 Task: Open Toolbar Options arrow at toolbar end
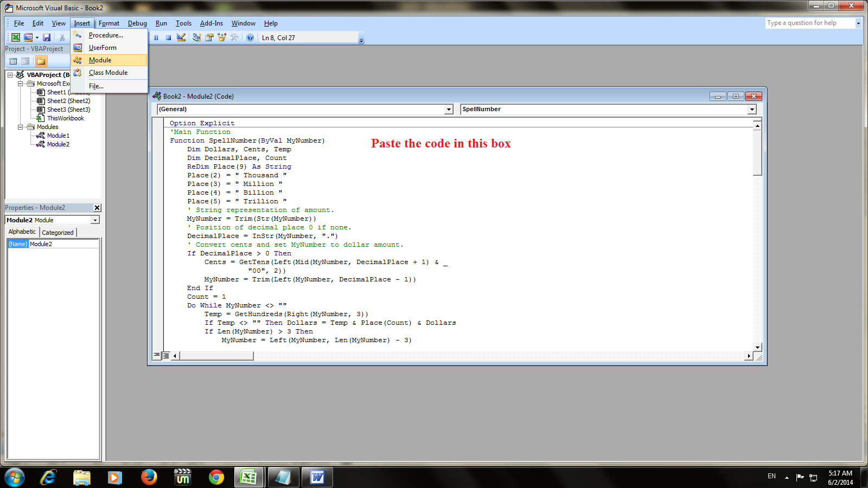[x=361, y=39]
